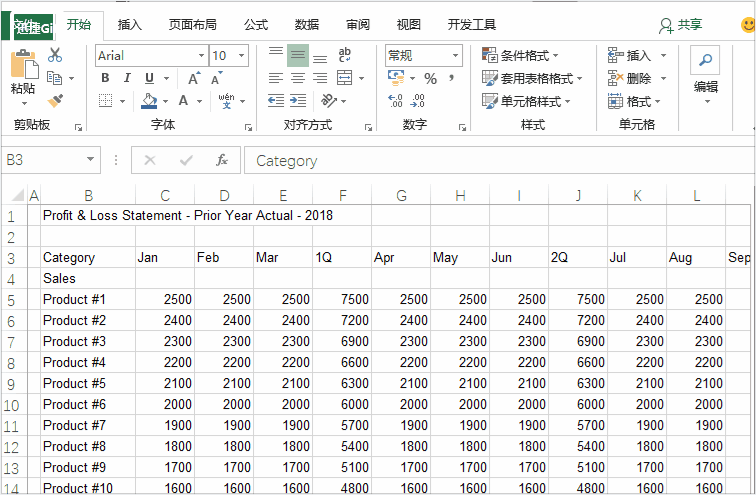Increase decimal places
The height and width of the screenshot is (495, 756).
pos(395,101)
